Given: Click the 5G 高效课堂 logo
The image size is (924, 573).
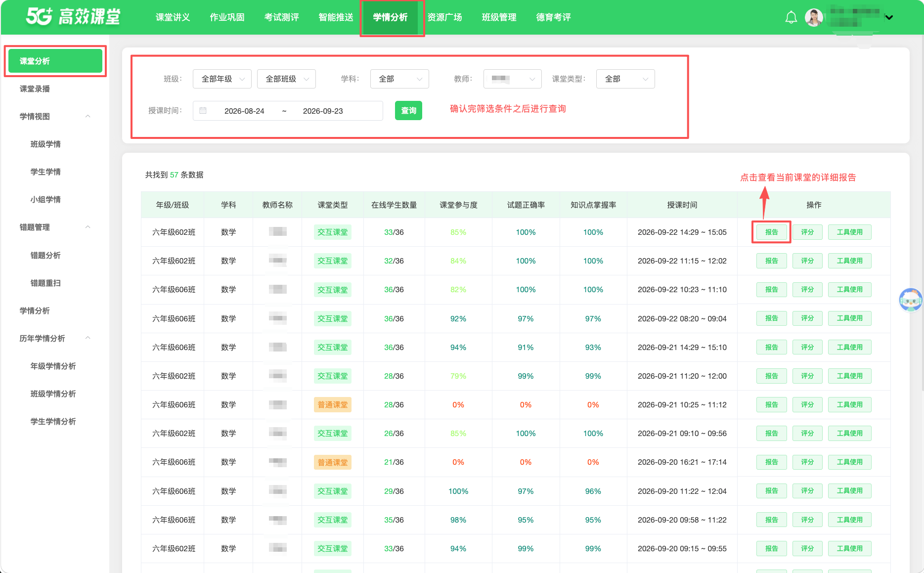Looking at the screenshot, I should [x=73, y=16].
